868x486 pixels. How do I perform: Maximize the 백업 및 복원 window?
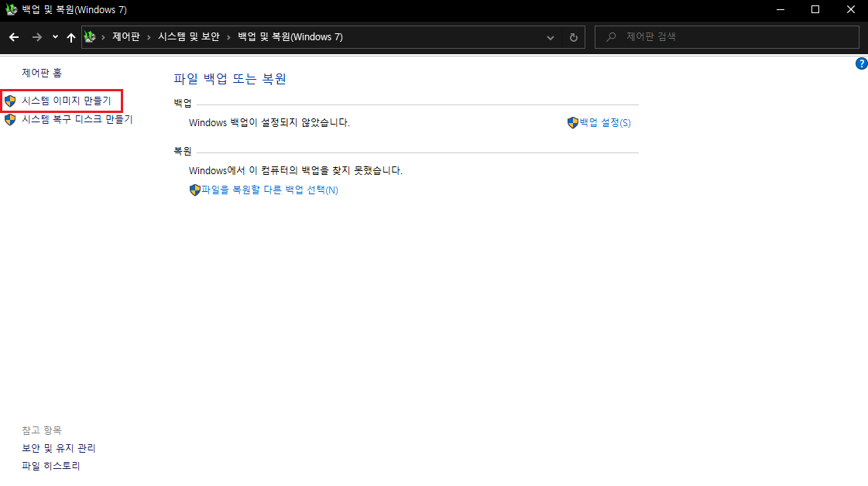(815, 9)
